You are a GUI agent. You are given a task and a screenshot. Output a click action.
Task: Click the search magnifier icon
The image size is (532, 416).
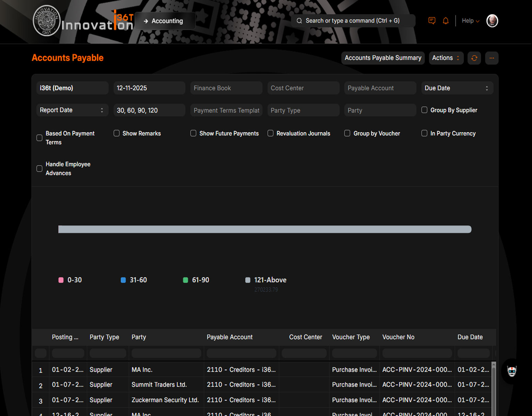tap(299, 21)
